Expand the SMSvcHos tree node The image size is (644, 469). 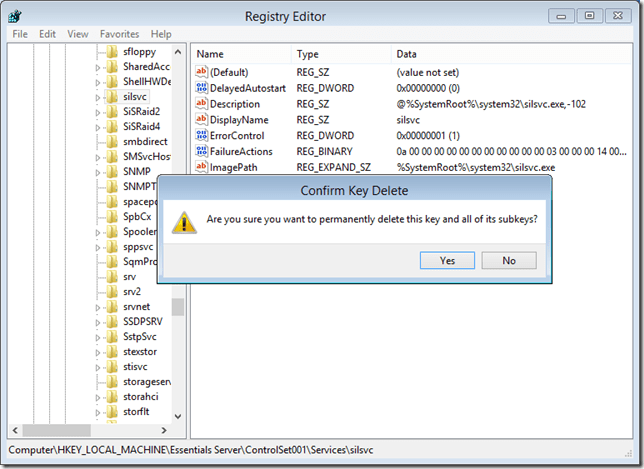coord(98,158)
